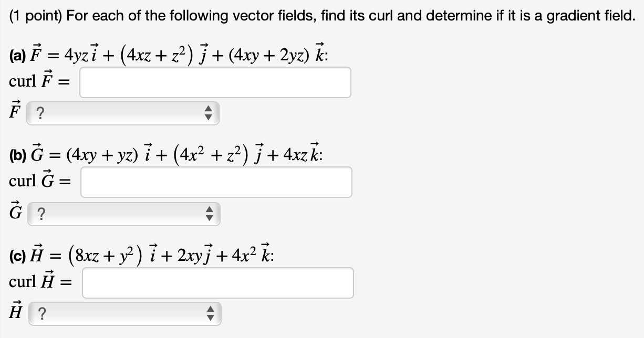Place cursor in part (c) answer field

point(217,282)
